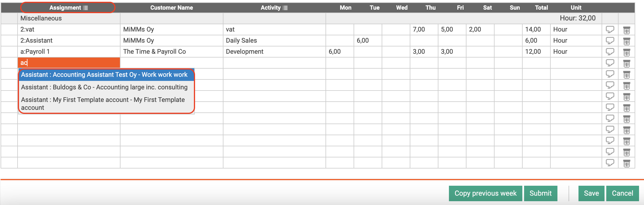This screenshot has width=644, height=205.
Task: Delete the 2:Assistant row via trash icon
Action: coord(626,41)
